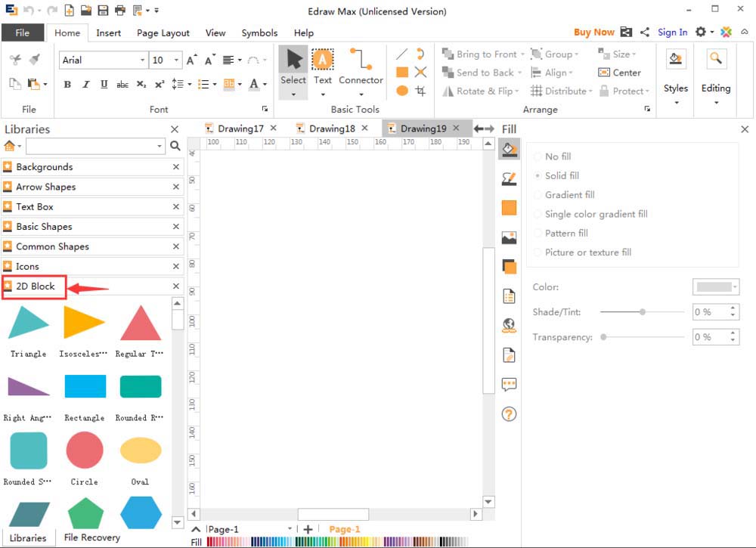The image size is (756, 548).
Task: Select the Pattern fill option
Action: [561, 234]
